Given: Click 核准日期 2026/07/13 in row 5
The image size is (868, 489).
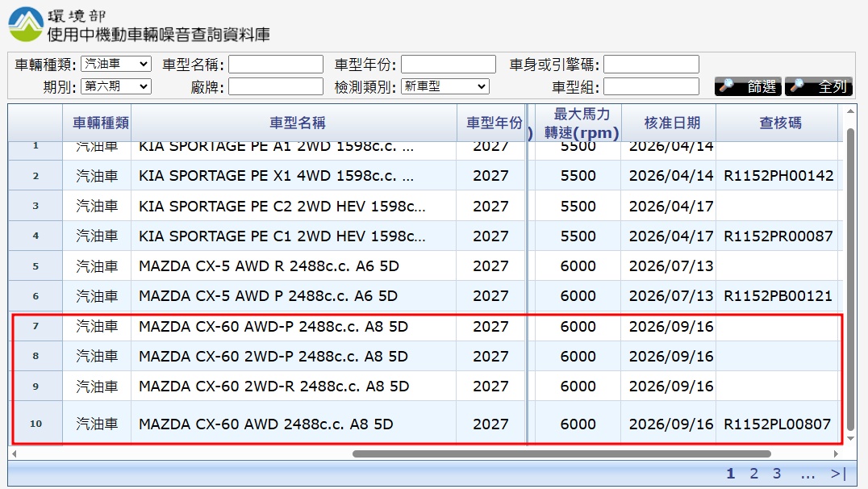Looking at the screenshot, I should click(x=671, y=265).
